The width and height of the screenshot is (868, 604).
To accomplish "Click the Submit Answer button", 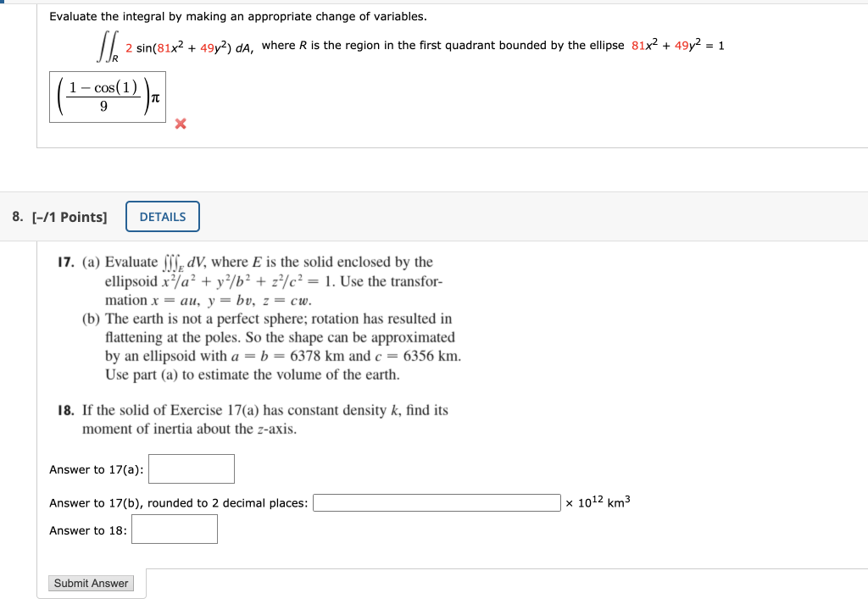I will [x=91, y=583].
